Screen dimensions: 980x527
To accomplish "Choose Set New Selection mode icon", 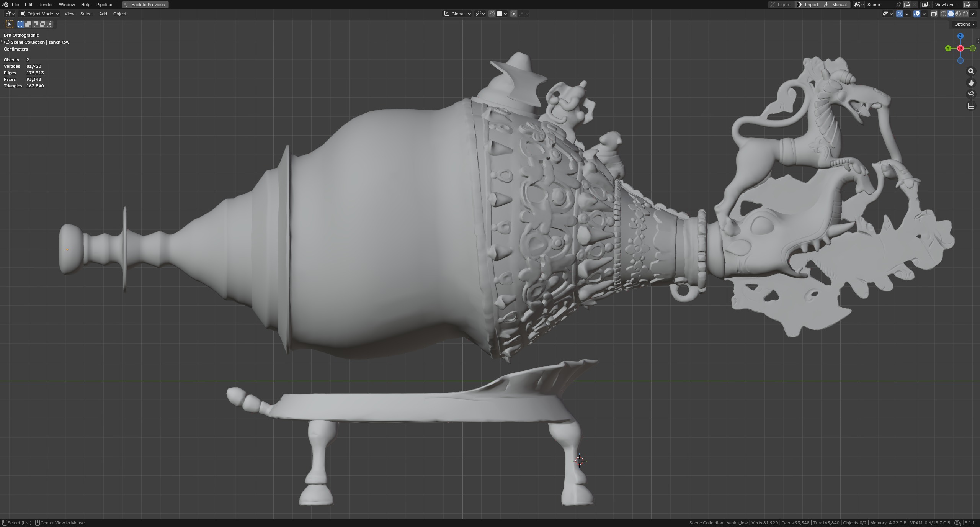I will pos(21,24).
